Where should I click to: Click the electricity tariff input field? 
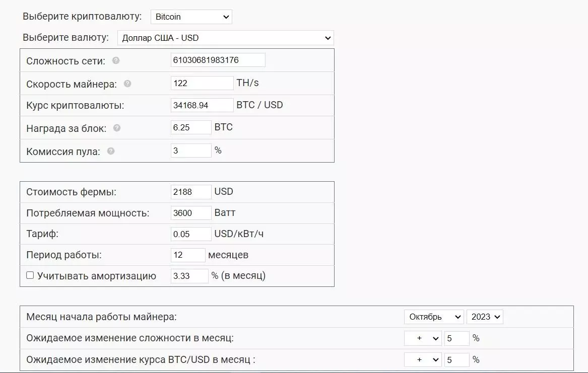point(191,234)
